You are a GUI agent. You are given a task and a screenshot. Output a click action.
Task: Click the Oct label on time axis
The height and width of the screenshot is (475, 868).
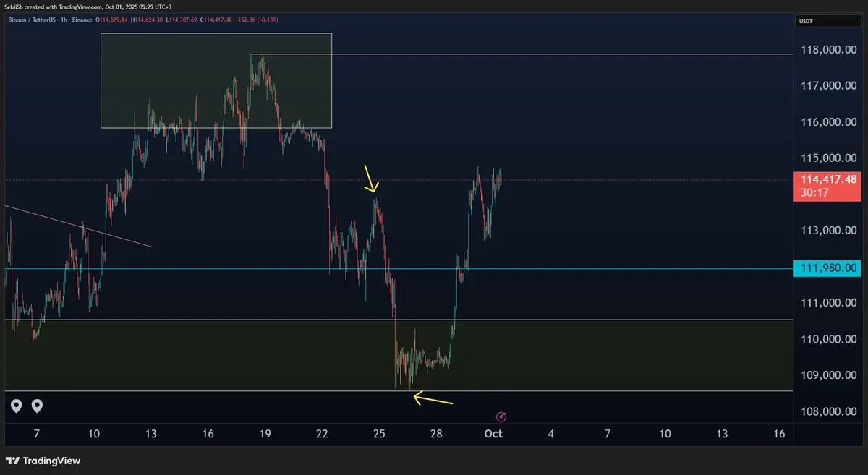(x=493, y=434)
